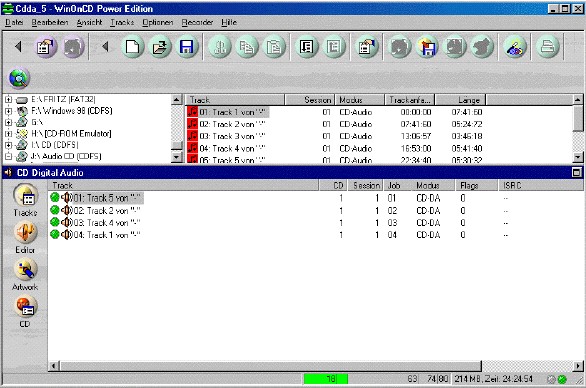Click the Modus column header in source list
The width and height of the screenshot is (586, 388).
click(x=360, y=100)
